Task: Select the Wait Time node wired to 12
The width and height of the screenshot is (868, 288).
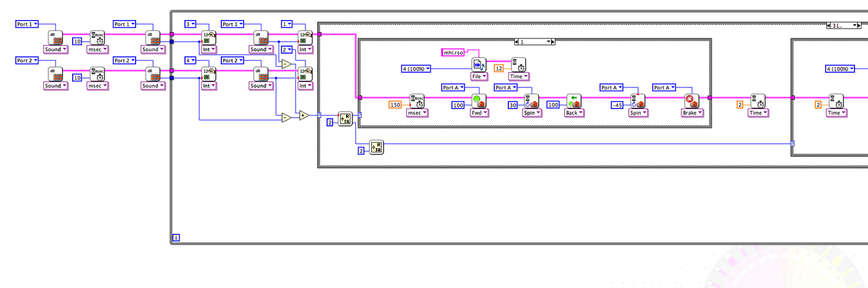Action: click(x=518, y=65)
